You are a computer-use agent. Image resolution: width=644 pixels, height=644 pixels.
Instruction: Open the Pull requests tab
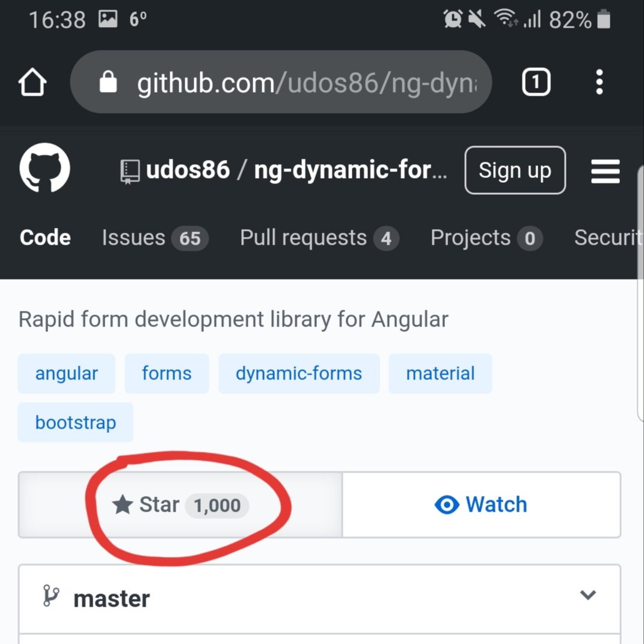click(x=319, y=238)
